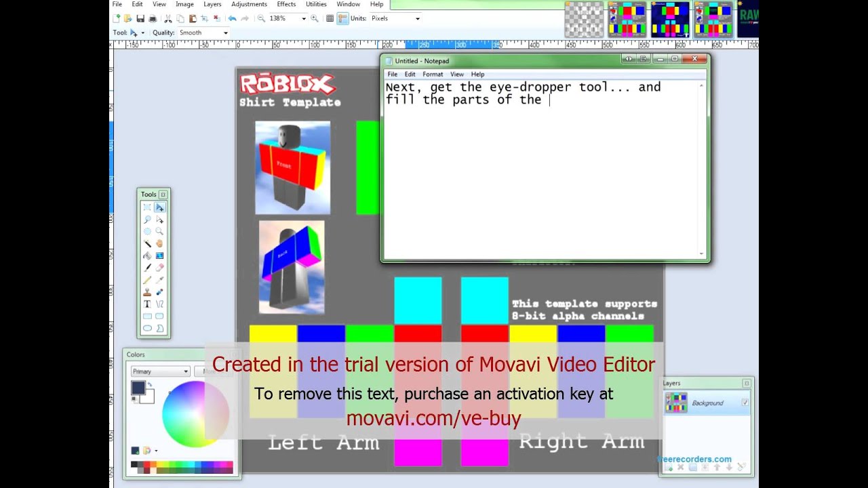This screenshot has width=868, height=488.
Task: Open Notepad's Format menu
Action: coord(433,74)
